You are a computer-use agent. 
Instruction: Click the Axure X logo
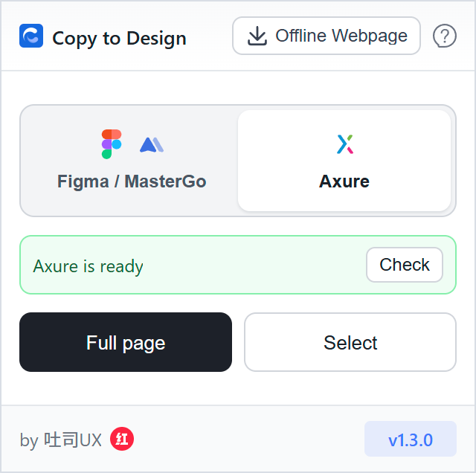pos(345,144)
